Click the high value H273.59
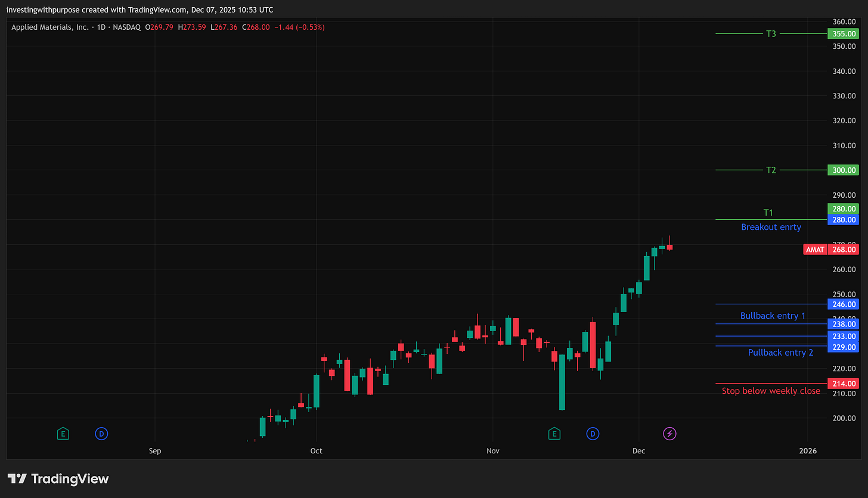 coord(191,27)
